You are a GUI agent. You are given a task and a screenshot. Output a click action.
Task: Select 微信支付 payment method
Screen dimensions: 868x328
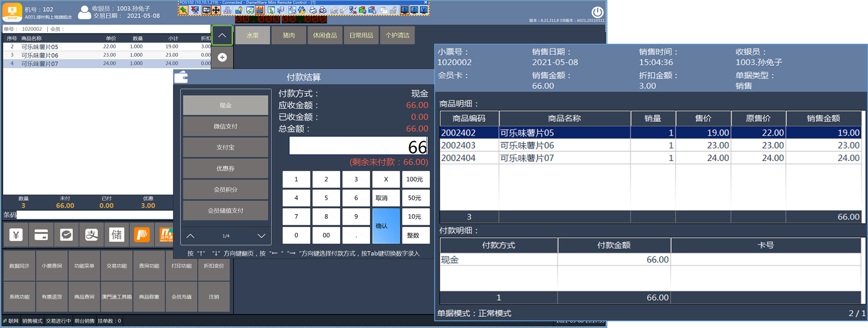click(225, 126)
